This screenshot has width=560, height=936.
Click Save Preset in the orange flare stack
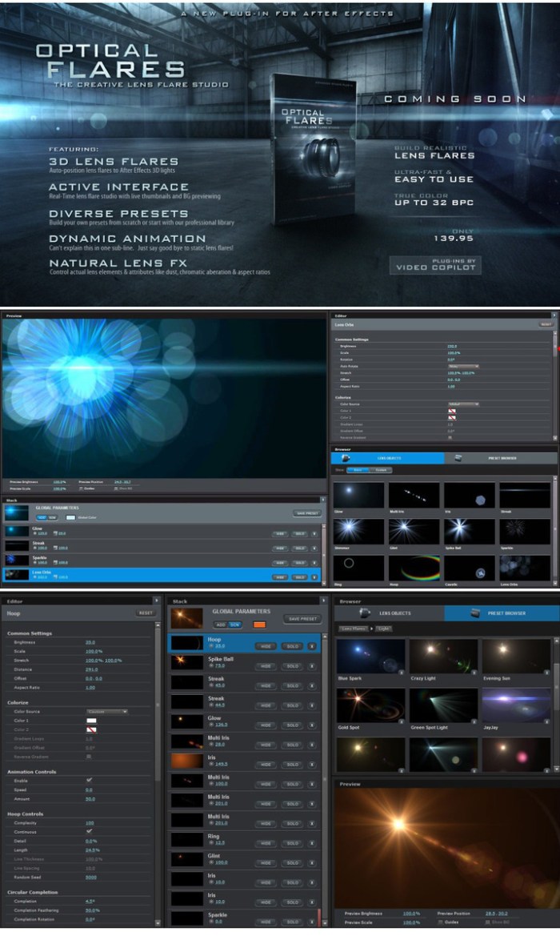(x=302, y=619)
